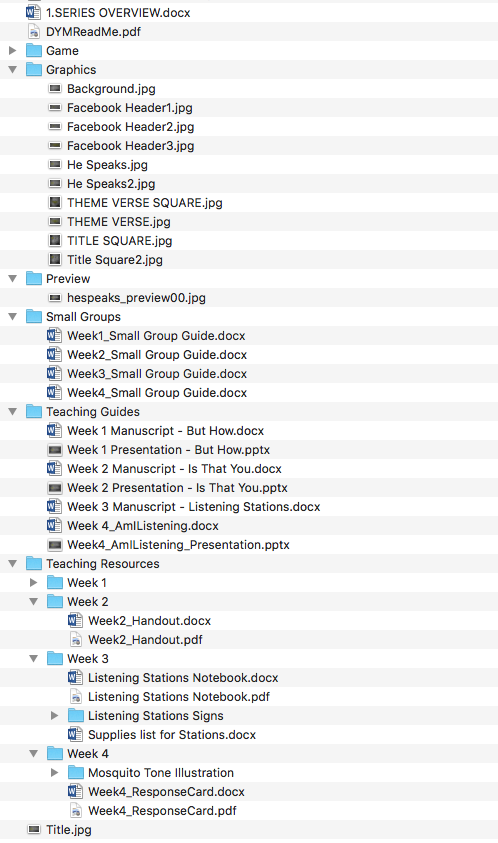The image size is (498, 843).
Task: Select Supplies list for Stations.docx
Action: (172, 734)
